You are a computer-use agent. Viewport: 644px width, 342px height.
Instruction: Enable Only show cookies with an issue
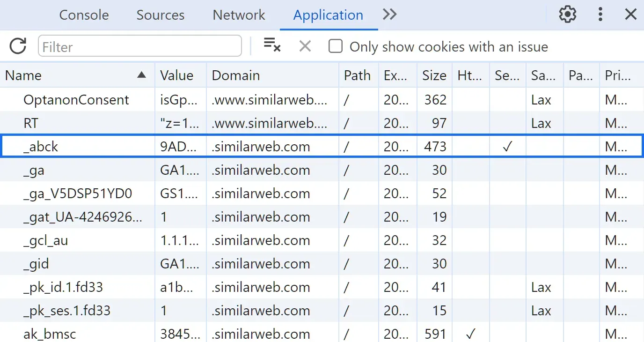tap(336, 46)
